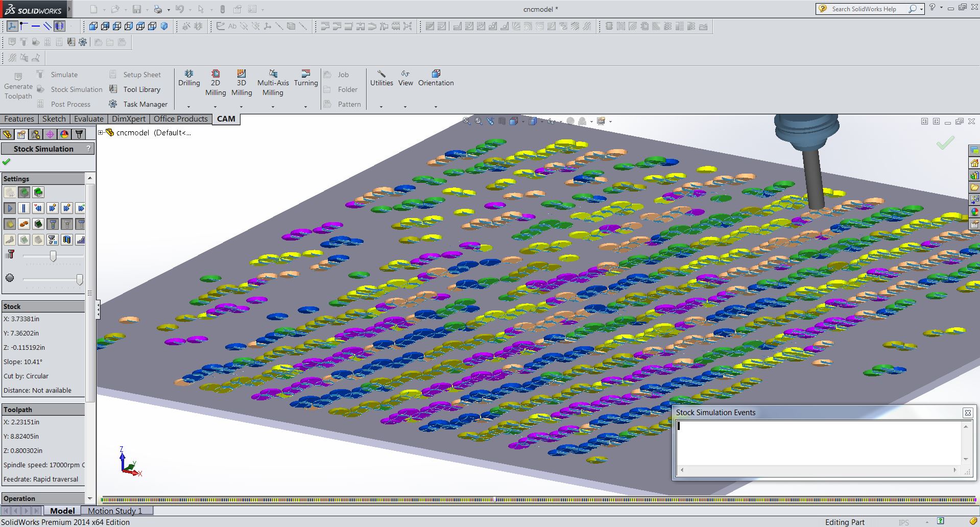The width and height of the screenshot is (980, 527).
Task: Open the 2D Milling tool
Action: (x=216, y=82)
